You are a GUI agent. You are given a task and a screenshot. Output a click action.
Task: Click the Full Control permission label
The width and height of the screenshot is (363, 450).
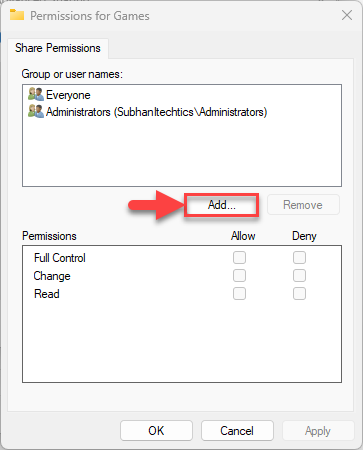click(60, 258)
